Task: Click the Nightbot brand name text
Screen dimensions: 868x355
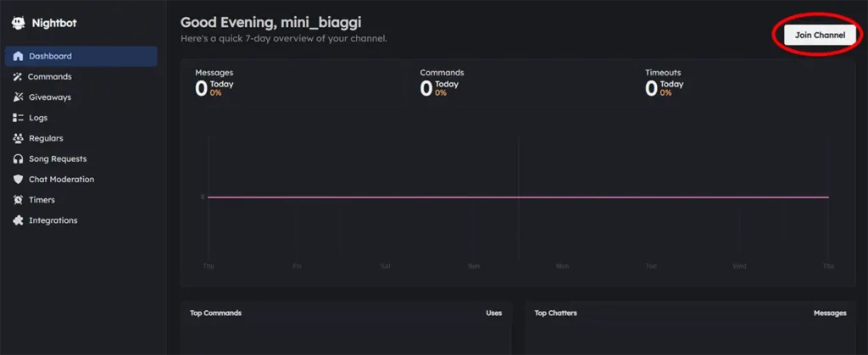Action: click(x=54, y=23)
